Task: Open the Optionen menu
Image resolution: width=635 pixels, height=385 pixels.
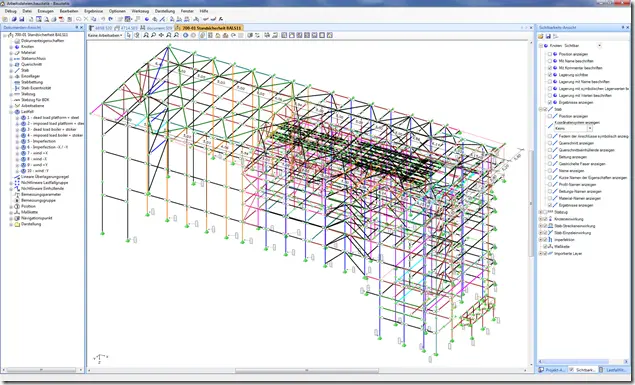Action: click(117, 11)
